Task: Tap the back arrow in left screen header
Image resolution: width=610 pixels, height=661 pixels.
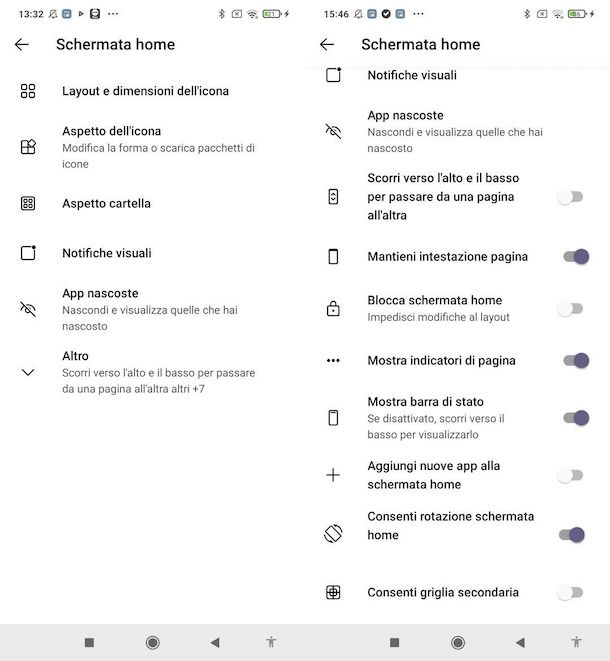Action: pyautogui.click(x=22, y=44)
